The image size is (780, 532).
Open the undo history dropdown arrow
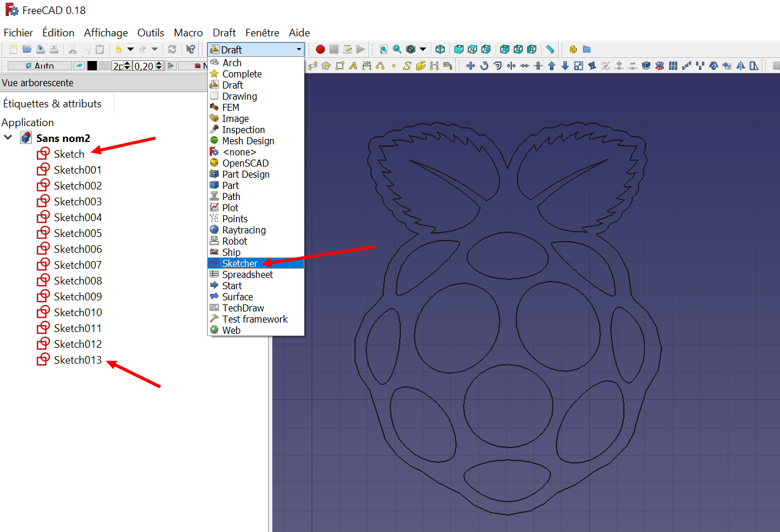coord(130,49)
